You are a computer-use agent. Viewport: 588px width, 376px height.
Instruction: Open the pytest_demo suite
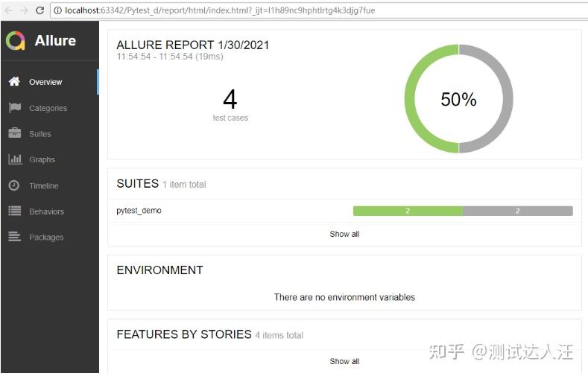tap(139, 211)
